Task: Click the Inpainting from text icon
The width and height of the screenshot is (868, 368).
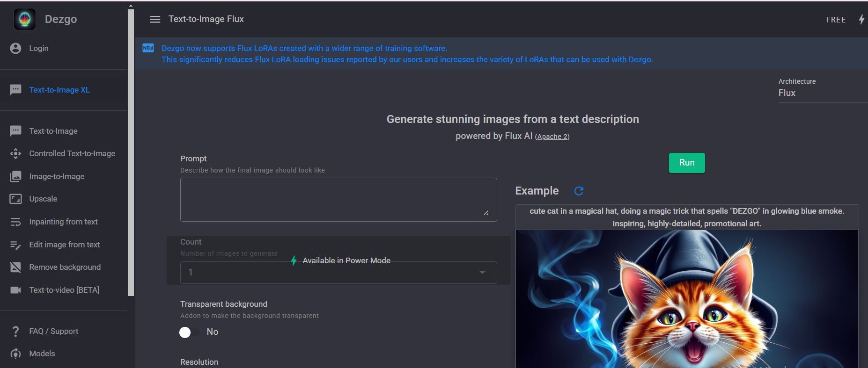Action: tap(15, 222)
